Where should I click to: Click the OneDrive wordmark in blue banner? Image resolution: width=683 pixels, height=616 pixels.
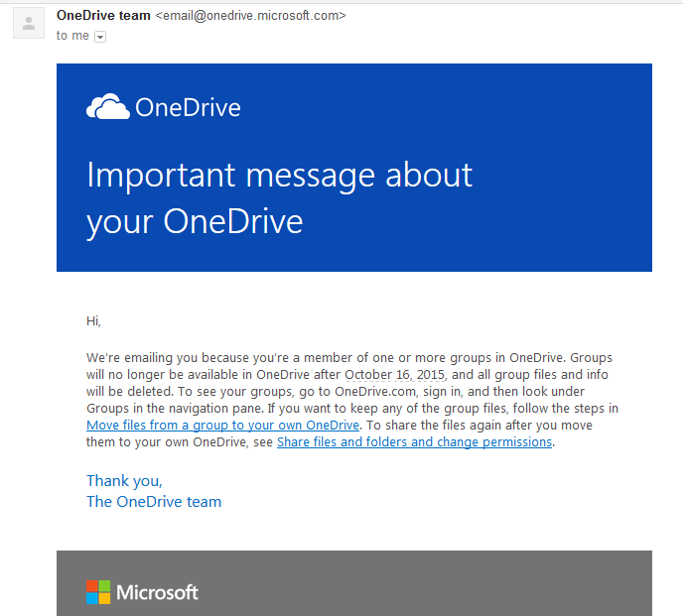click(188, 107)
